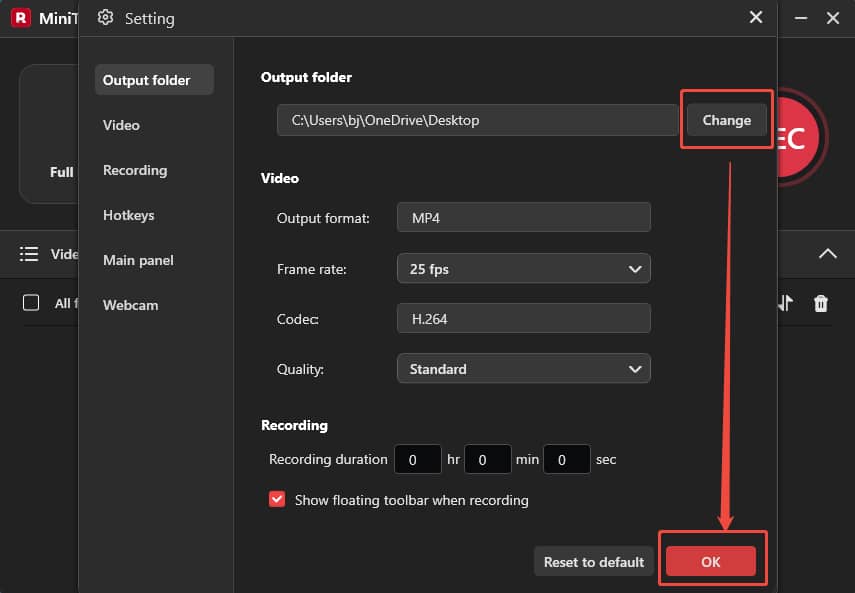Open the Webcam settings section
Viewport: 855px width, 593px height.
click(x=130, y=305)
